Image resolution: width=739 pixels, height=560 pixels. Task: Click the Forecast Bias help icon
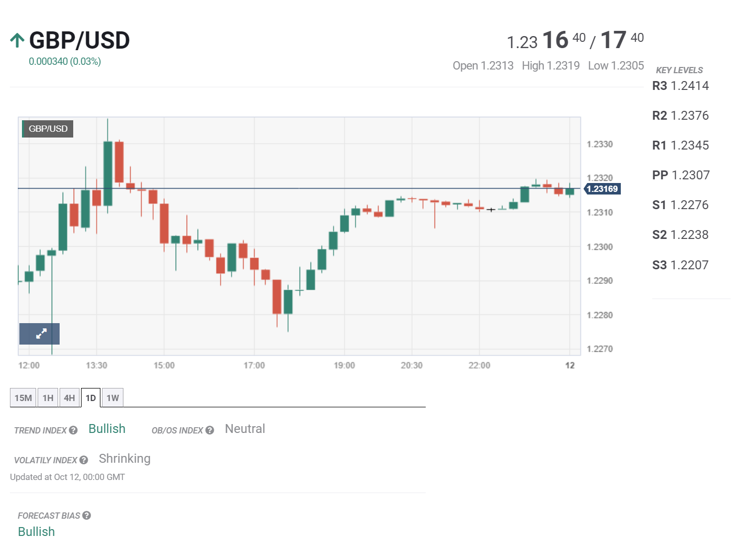[x=87, y=516]
